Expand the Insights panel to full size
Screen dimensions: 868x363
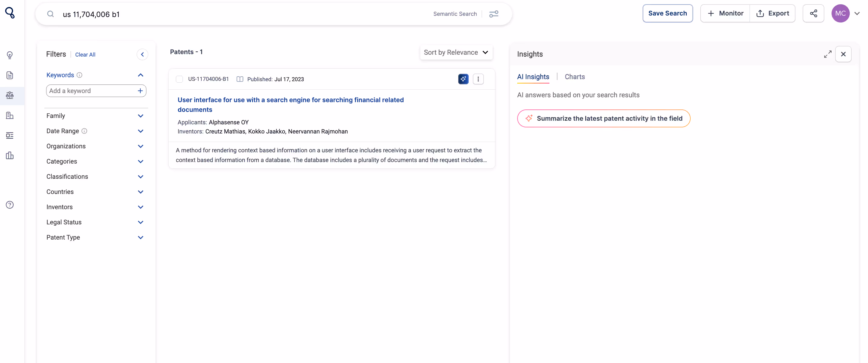click(x=828, y=54)
